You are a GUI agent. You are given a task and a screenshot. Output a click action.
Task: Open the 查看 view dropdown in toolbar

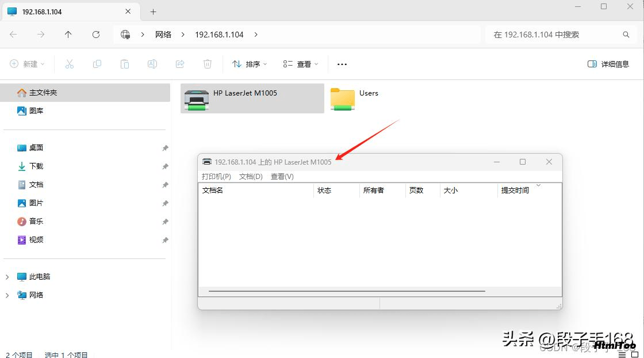pos(301,64)
